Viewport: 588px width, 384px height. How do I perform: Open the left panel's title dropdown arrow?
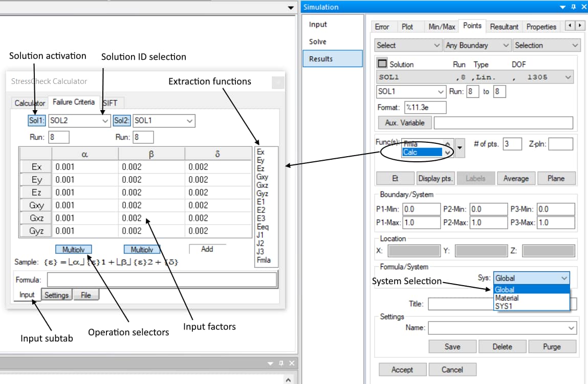click(291, 7)
